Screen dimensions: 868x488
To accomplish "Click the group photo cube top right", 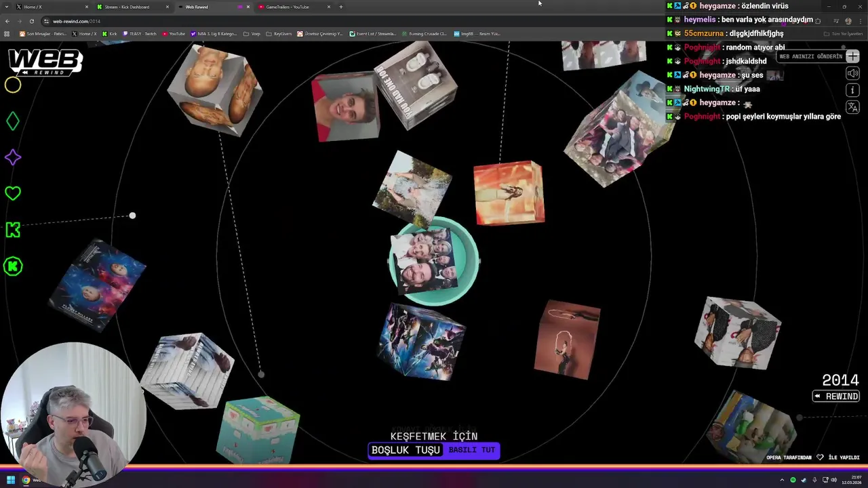I will click(618, 129).
